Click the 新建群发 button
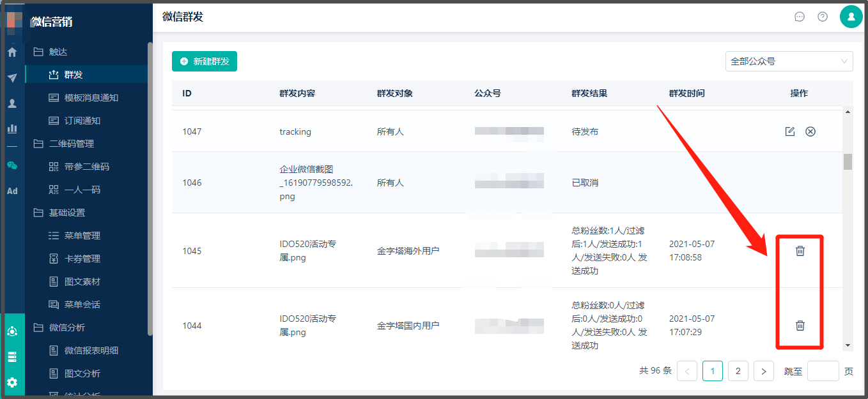Screen dimensions: 868x399 205,61
